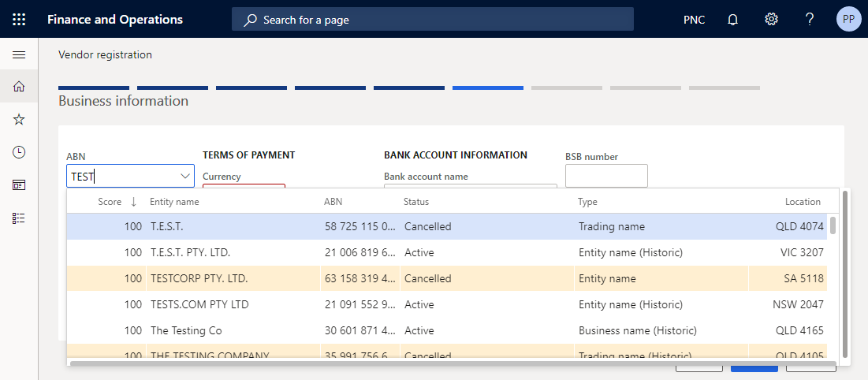Click the PNC company selector
Screen dimensions: 868x380
(695, 20)
